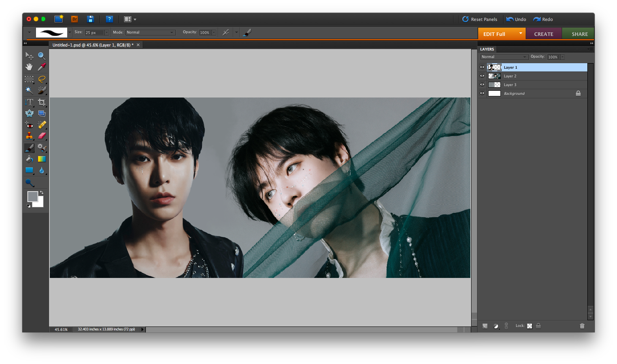Open adjustment layer menu icon
The width and height of the screenshot is (617, 364).
point(496,326)
